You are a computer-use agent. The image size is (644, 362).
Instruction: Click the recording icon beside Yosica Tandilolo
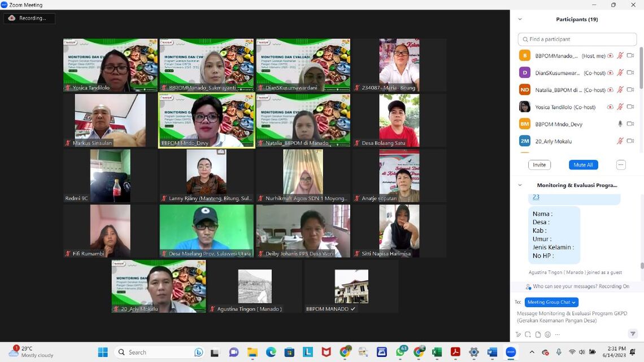(610, 107)
